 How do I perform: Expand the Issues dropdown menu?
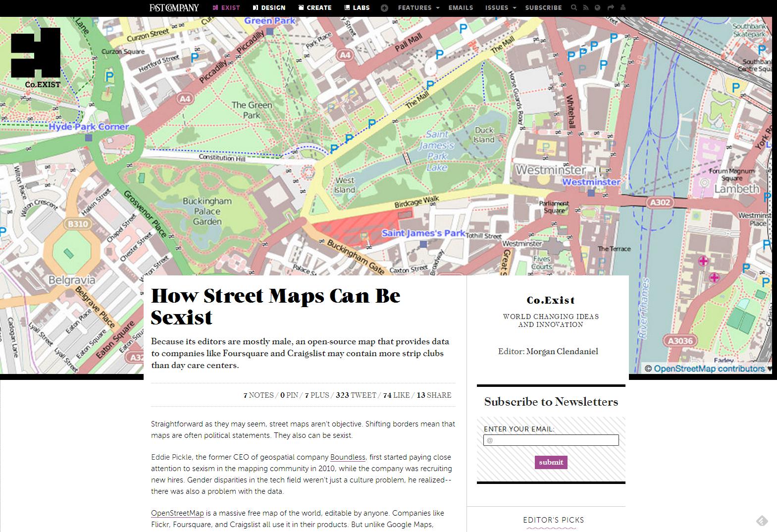click(500, 8)
